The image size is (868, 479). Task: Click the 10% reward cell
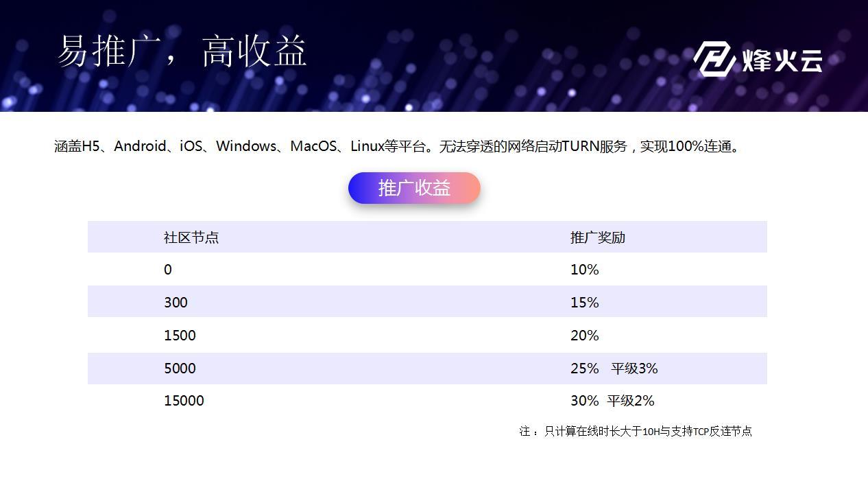[585, 270]
